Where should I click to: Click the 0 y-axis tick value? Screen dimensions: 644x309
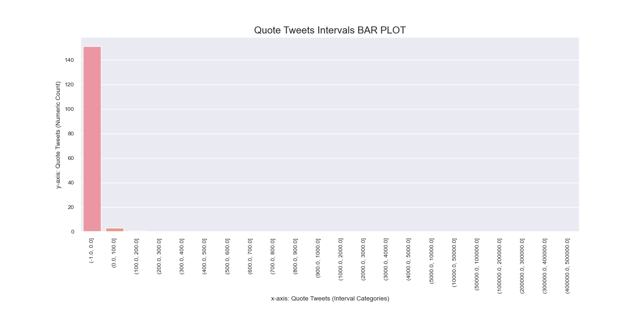(x=73, y=232)
